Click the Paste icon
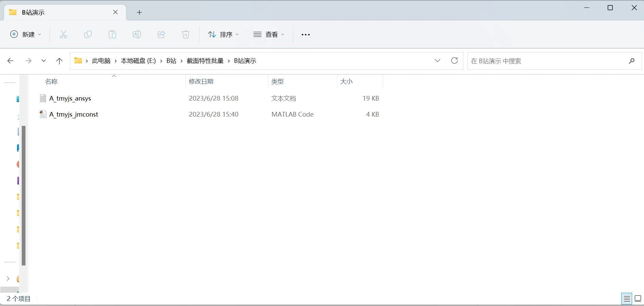The height and width of the screenshot is (306, 644). tap(112, 34)
